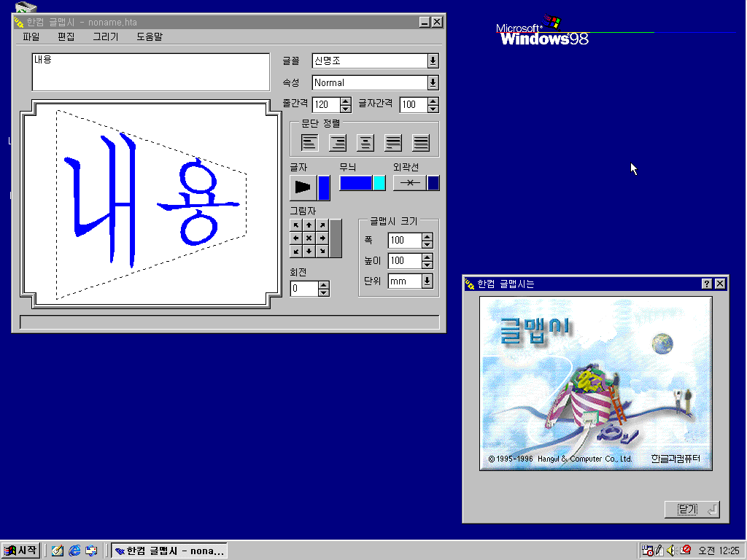Image resolution: width=747 pixels, height=560 pixels.
Task: Set shadow direction to lower-right
Action: pyautogui.click(x=322, y=251)
